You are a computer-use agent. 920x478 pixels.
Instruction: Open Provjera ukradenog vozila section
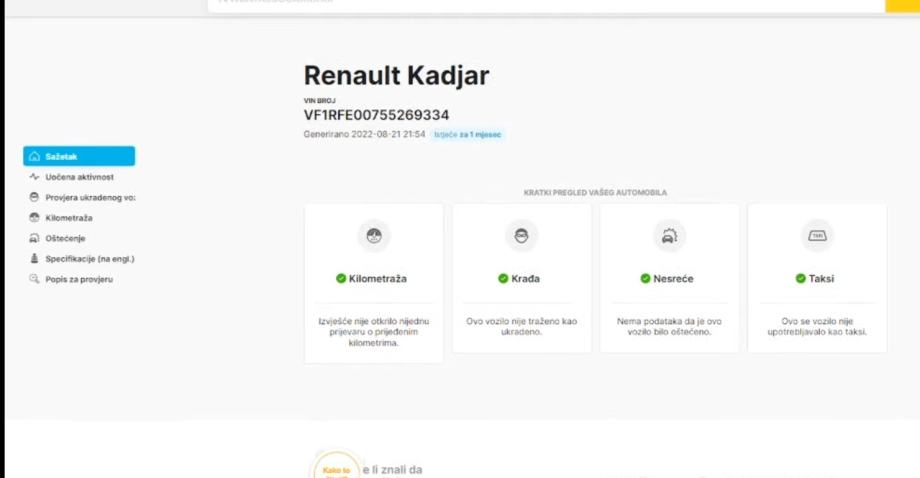(90, 197)
